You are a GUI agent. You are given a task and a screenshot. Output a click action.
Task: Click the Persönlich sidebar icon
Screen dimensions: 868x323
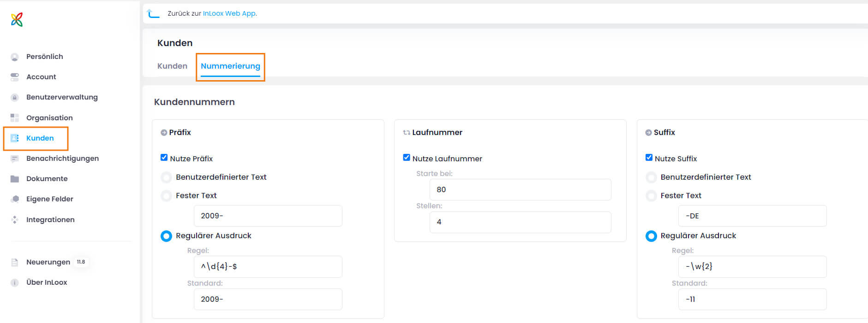click(x=15, y=57)
